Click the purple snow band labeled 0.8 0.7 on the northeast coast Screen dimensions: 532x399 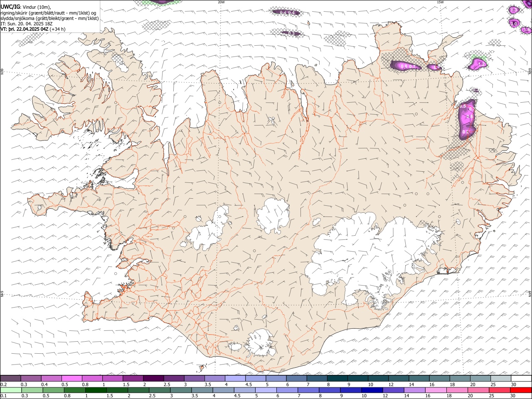pos(406,65)
